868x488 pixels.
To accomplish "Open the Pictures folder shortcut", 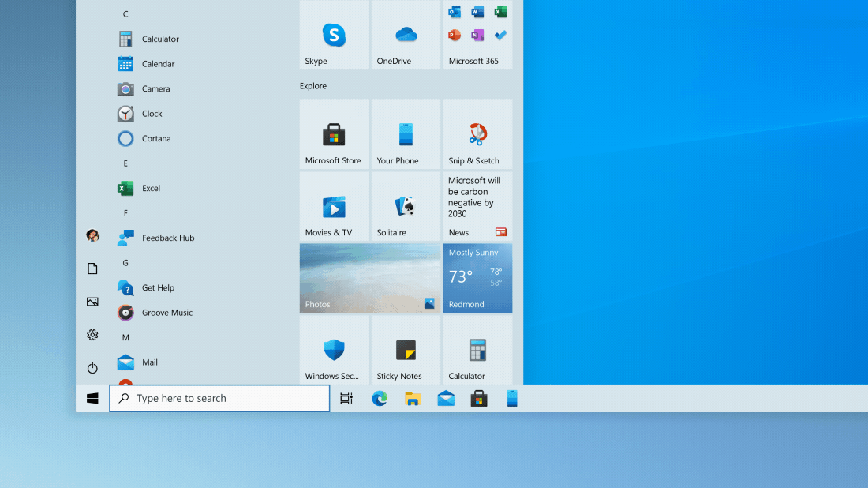I will click(x=92, y=302).
